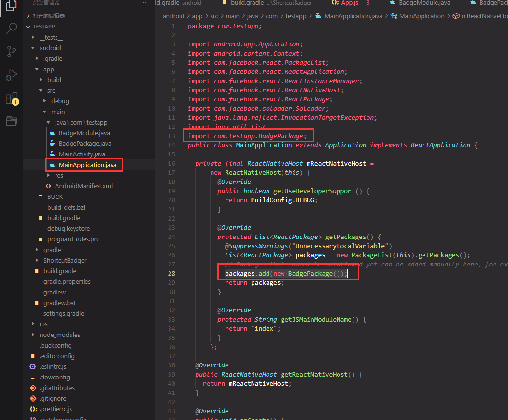This screenshot has height=420, width=508.
Task: Open BadgePackage.java from the Explorer
Action: coord(85,143)
